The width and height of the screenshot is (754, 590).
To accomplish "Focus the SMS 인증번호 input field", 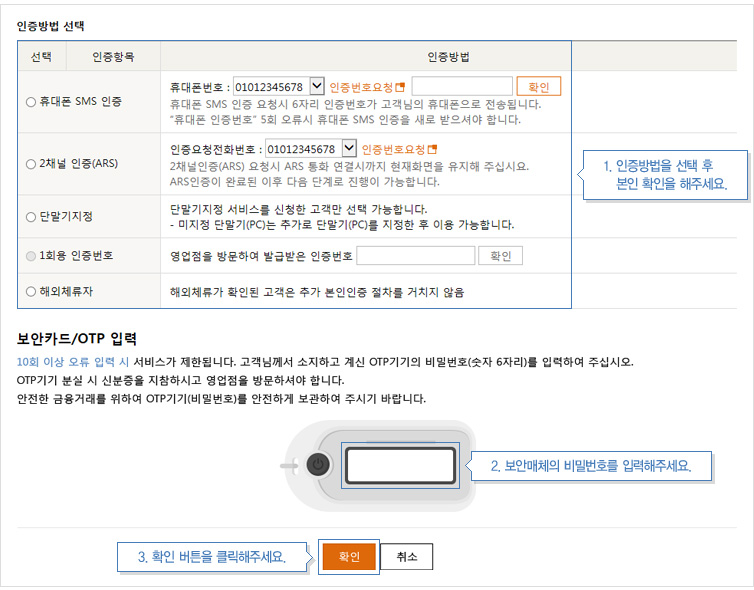I will 461,87.
